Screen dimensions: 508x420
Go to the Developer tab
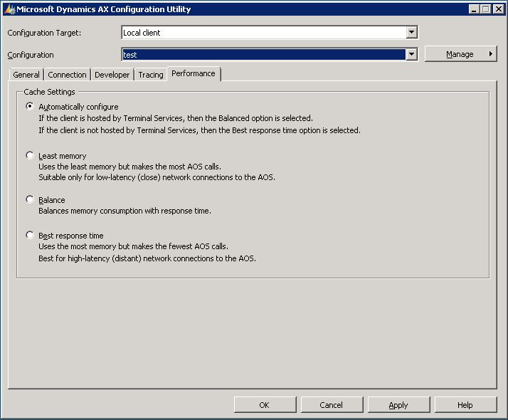[112, 75]
